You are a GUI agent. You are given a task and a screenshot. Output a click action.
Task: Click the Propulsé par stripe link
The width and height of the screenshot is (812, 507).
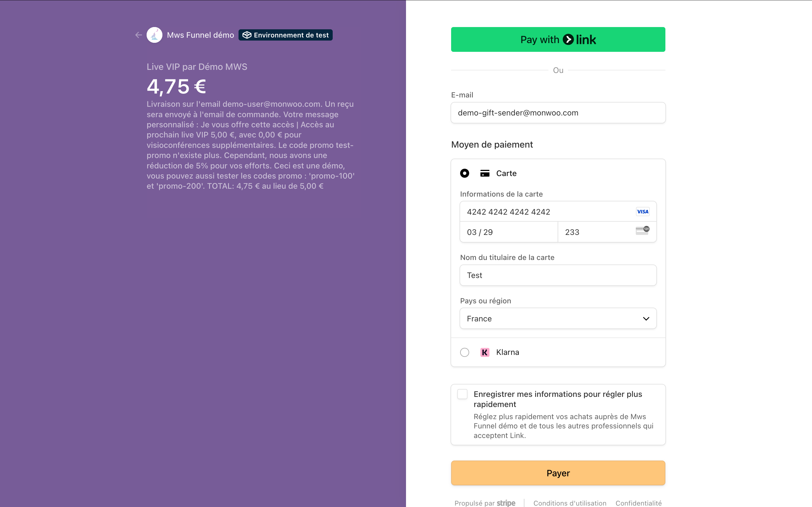(484, 503)
